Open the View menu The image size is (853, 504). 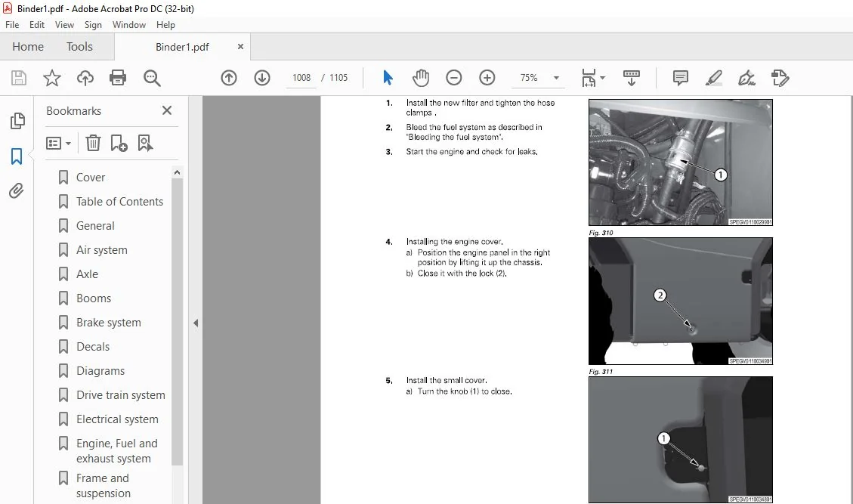64,24
